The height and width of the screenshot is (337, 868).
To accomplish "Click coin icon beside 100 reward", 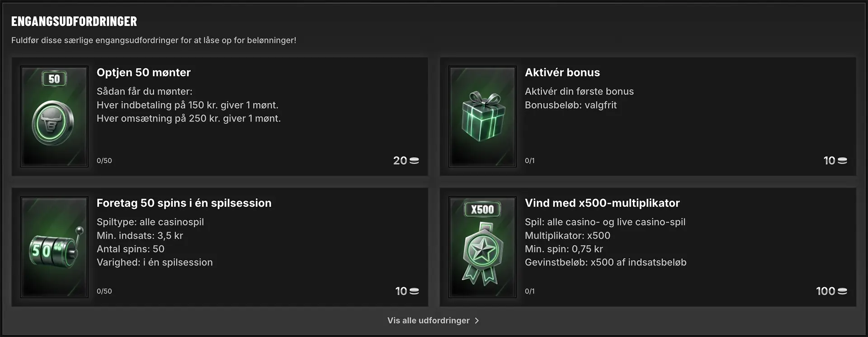I will (x=842, y=291).
